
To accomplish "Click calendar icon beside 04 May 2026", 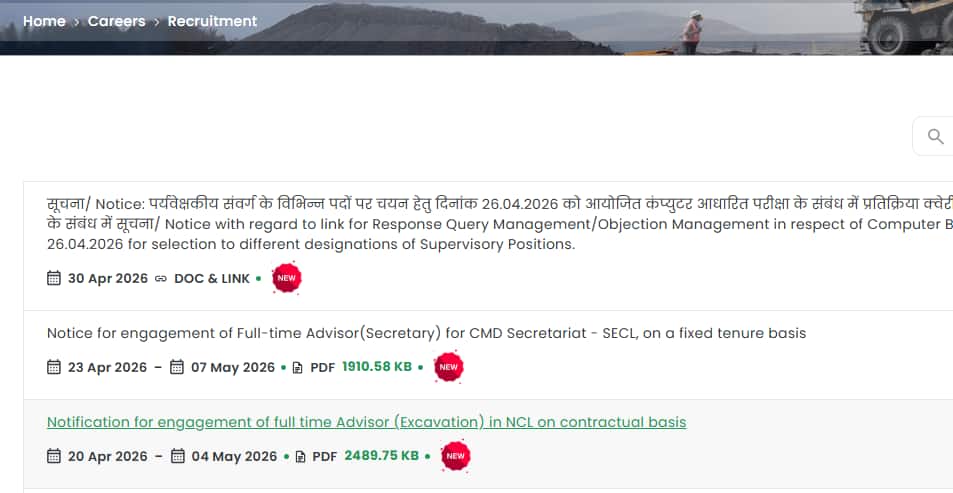I will 177,456.
